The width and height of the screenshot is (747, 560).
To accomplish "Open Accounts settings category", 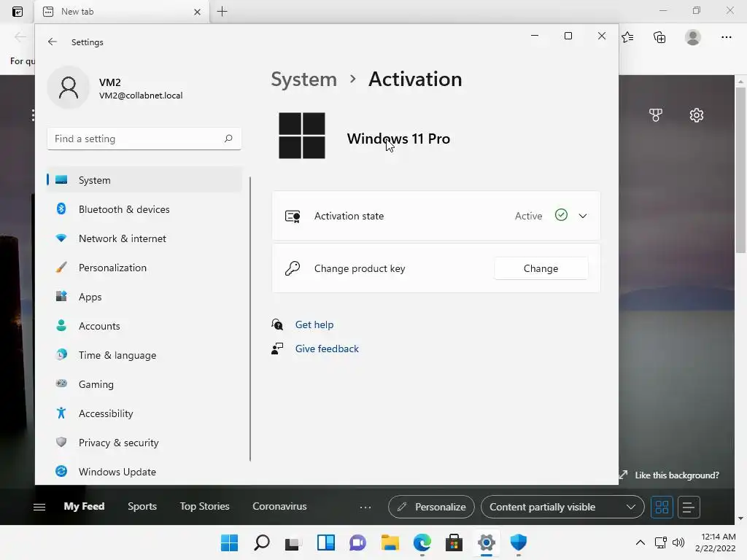I will (x=144, y=326).
